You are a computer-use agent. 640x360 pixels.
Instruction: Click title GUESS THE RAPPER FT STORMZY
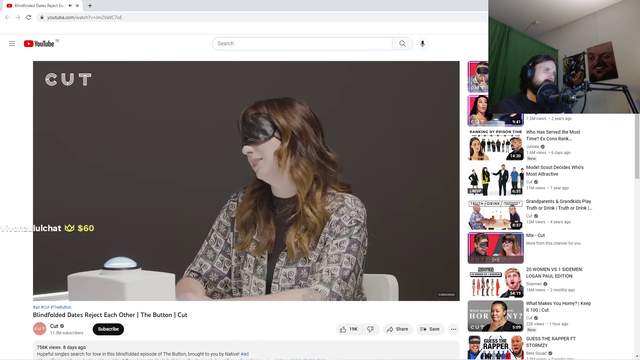coord(551,342)
